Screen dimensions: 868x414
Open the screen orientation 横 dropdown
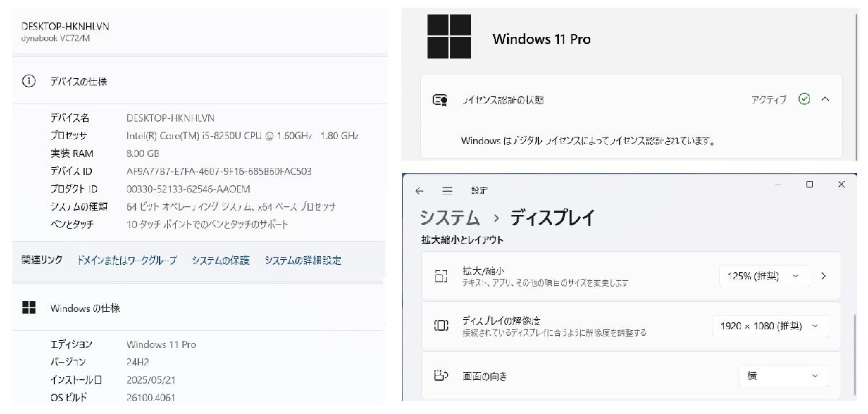point(783,376)
